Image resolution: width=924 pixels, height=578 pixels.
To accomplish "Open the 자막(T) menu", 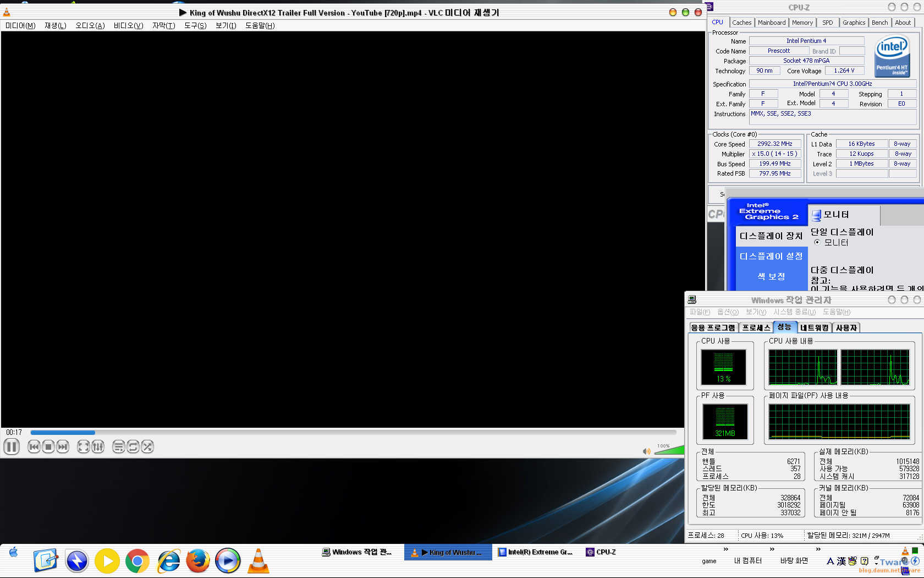I will [164, 26].
